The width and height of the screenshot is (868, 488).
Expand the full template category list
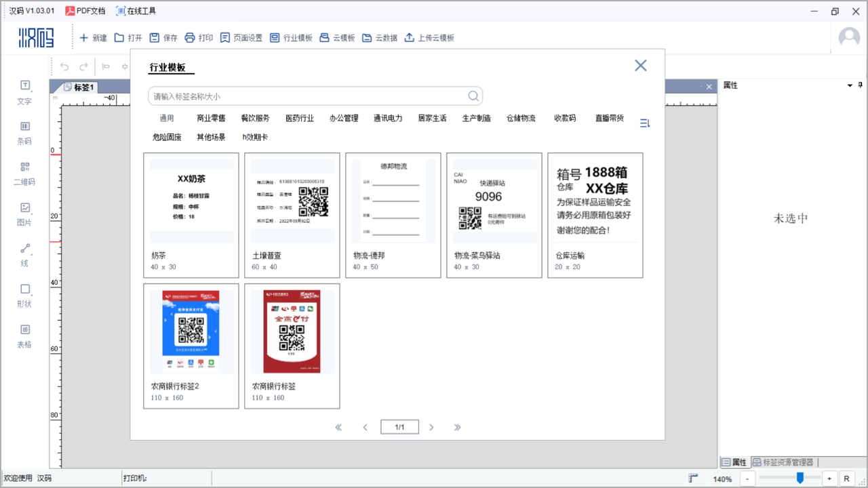tap(644, 123)
